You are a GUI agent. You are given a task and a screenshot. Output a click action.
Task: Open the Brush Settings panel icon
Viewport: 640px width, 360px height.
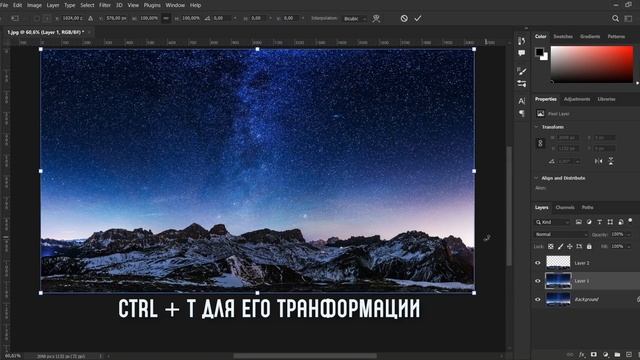tap(522, 71)
